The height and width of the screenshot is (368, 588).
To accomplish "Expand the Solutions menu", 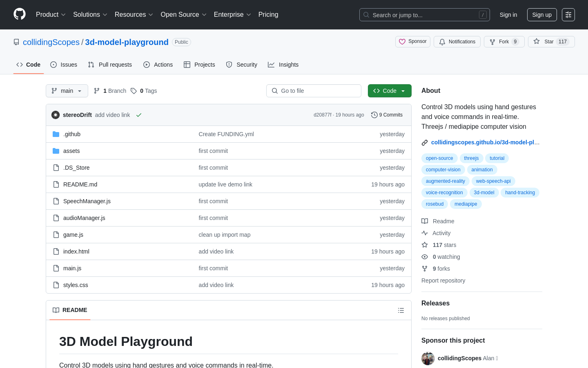I will tap(90, 15).
